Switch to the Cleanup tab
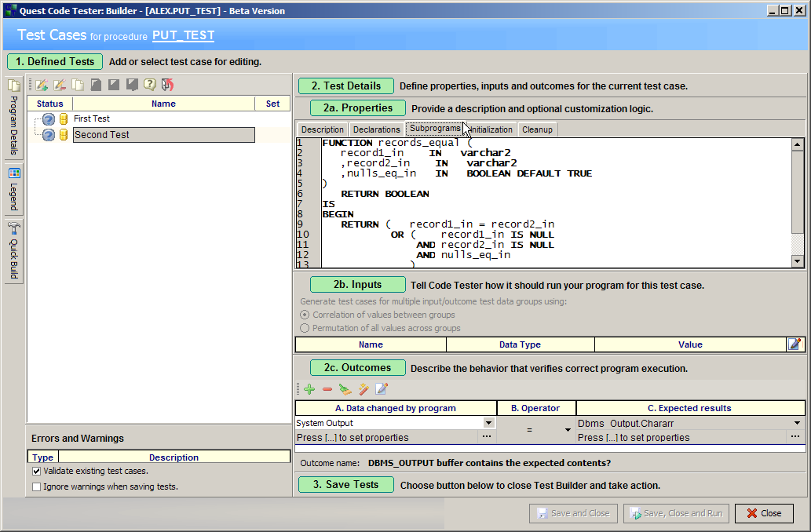 [x=537, y=129]
